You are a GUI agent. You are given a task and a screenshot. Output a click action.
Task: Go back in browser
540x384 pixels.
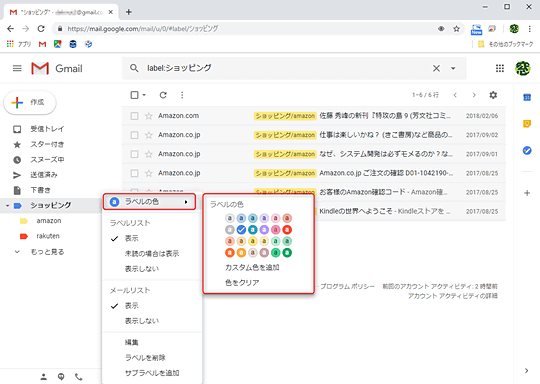click(x=11, y=29)
